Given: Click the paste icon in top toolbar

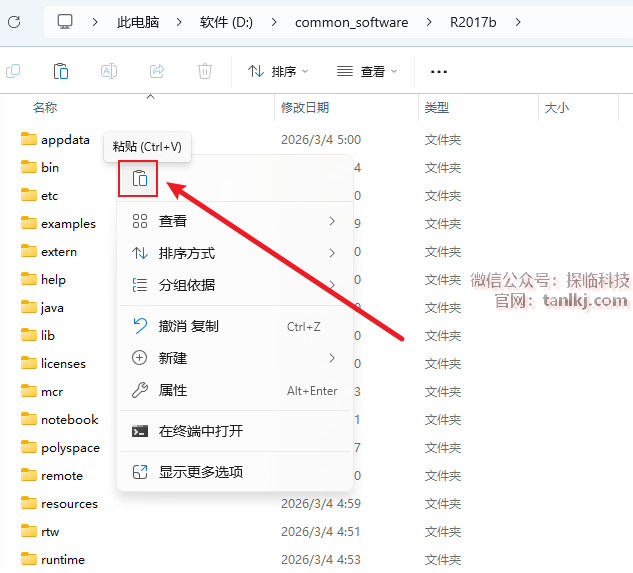Looking at the screenshot, I should [61, 71].
